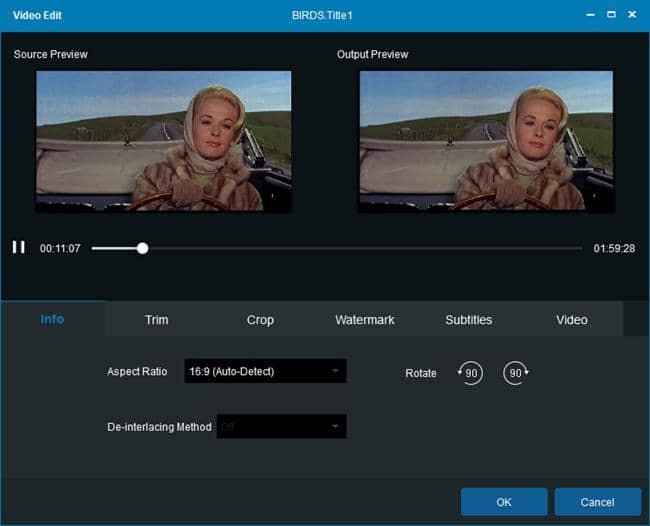Click the BIRDS.Title1 window title

pos(322,15)
